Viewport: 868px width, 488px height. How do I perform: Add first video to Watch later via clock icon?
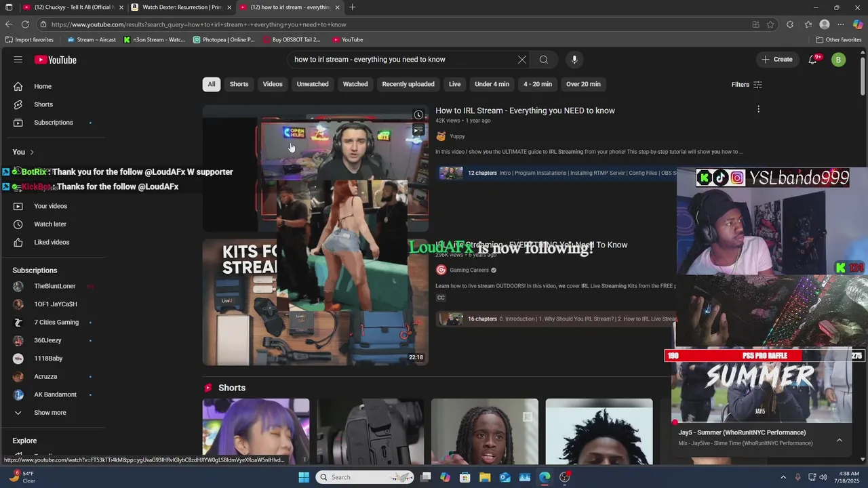click(x=418, y=115)
